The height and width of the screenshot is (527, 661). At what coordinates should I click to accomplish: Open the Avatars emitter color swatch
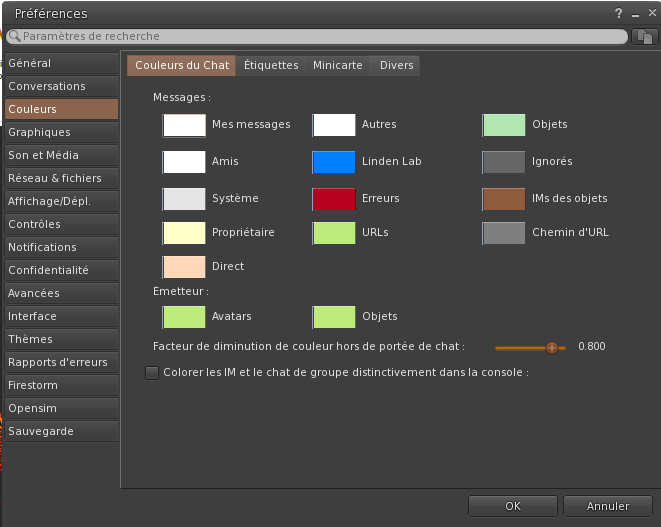[185, 317]
